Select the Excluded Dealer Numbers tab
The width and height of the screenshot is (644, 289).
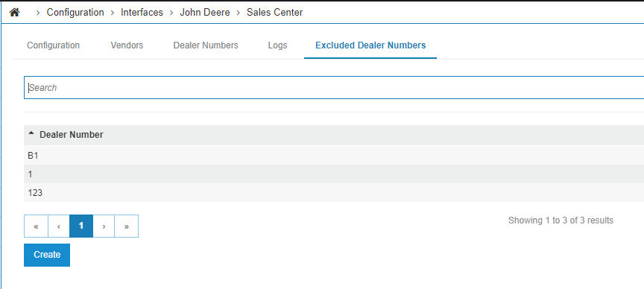tap(370, 45)
